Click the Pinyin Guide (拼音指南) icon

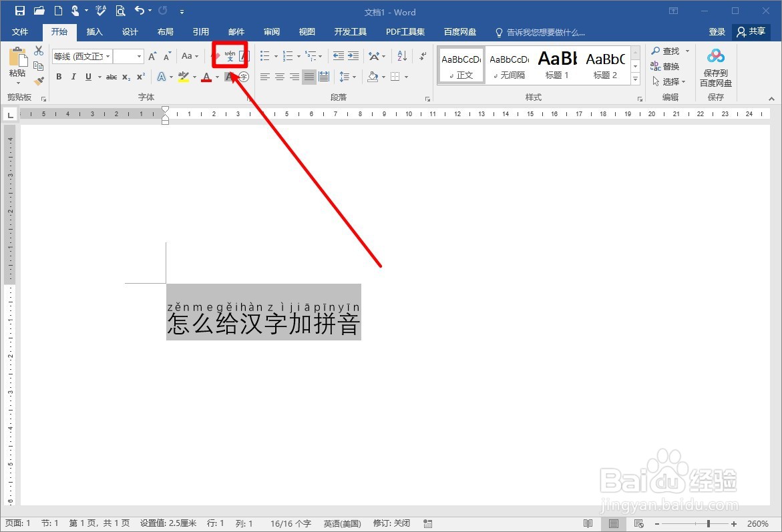[x=229, y=56]
